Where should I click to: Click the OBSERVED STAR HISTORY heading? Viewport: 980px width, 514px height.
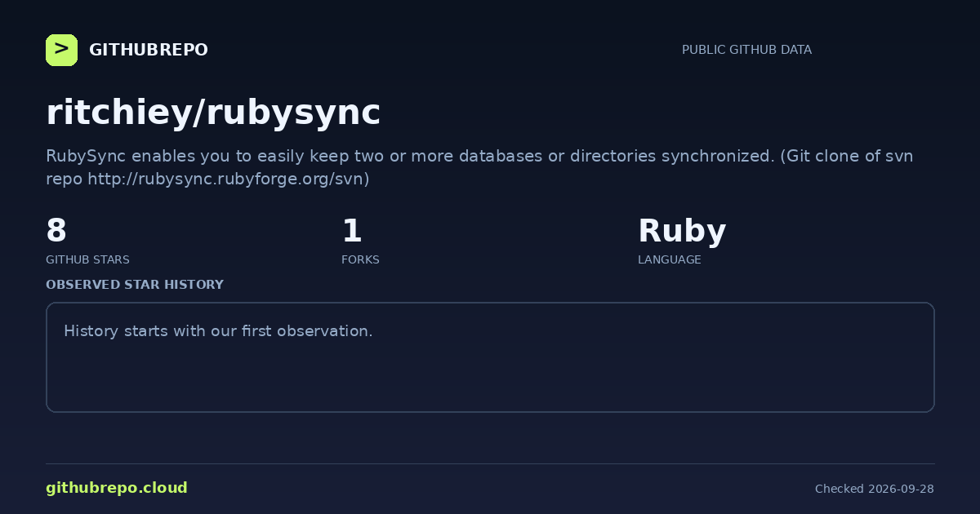point(135,285)
